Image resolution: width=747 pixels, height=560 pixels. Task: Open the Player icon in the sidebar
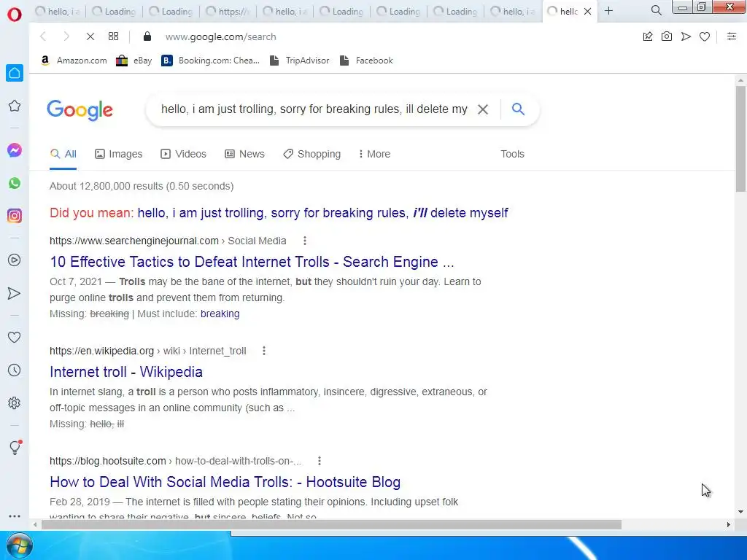point(15,260)
